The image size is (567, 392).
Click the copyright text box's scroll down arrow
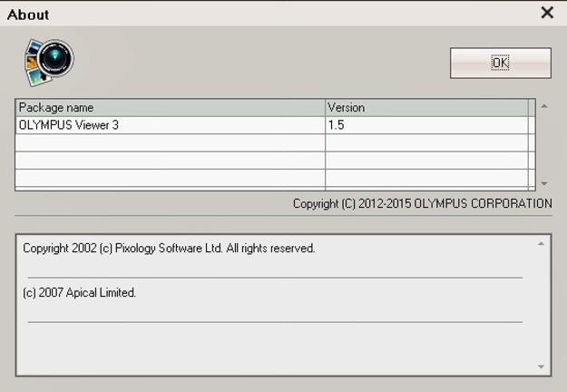542,367
